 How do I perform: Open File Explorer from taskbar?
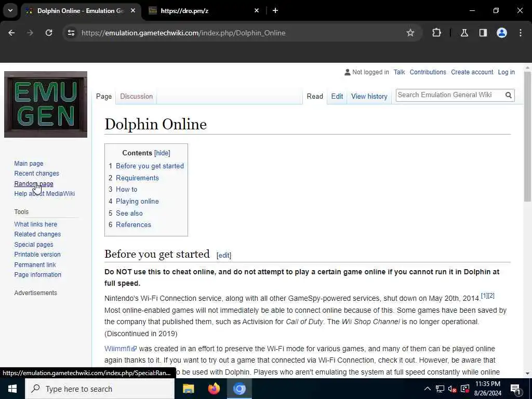coord(188,389)
